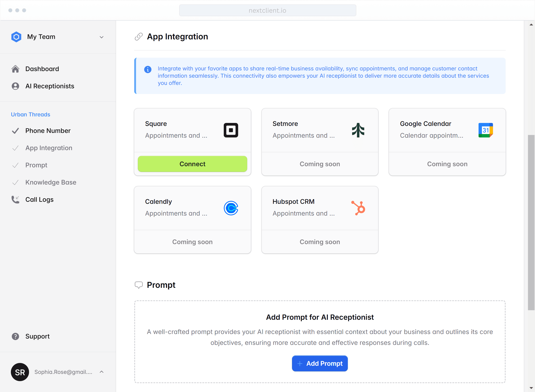
Task: Click the Calendly card title text
Action: click(x=158, y=202)
